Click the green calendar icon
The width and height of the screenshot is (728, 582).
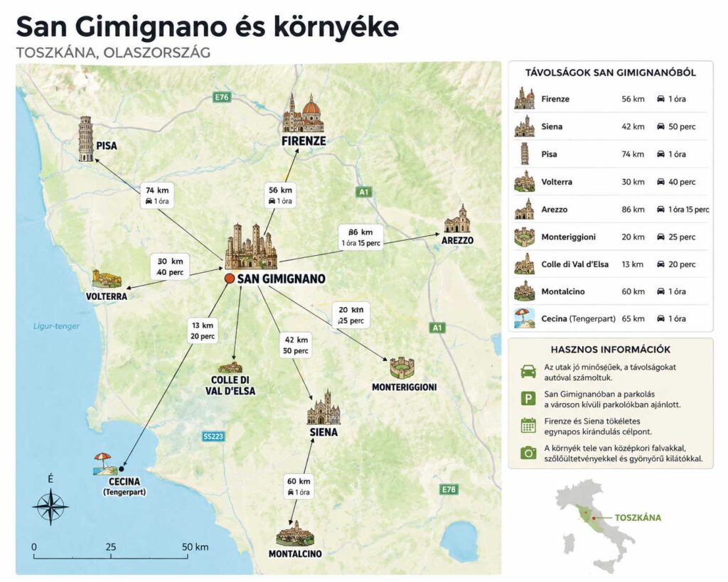[x=528, y=425]
